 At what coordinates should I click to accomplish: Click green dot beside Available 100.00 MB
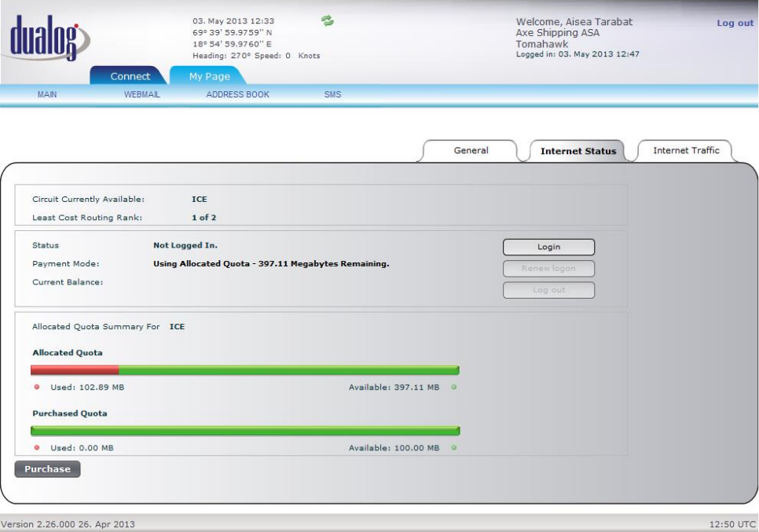tap(454, 448)
